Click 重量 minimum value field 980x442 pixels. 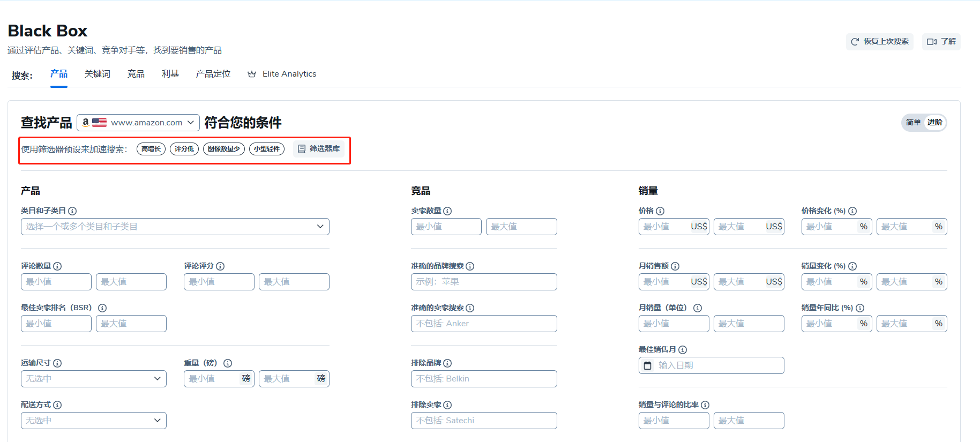click(219, 379)
